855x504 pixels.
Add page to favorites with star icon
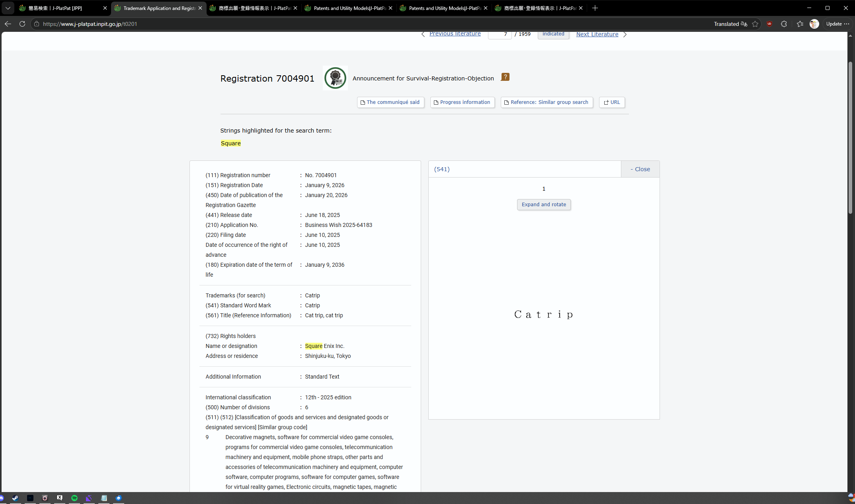click(755, 24)
